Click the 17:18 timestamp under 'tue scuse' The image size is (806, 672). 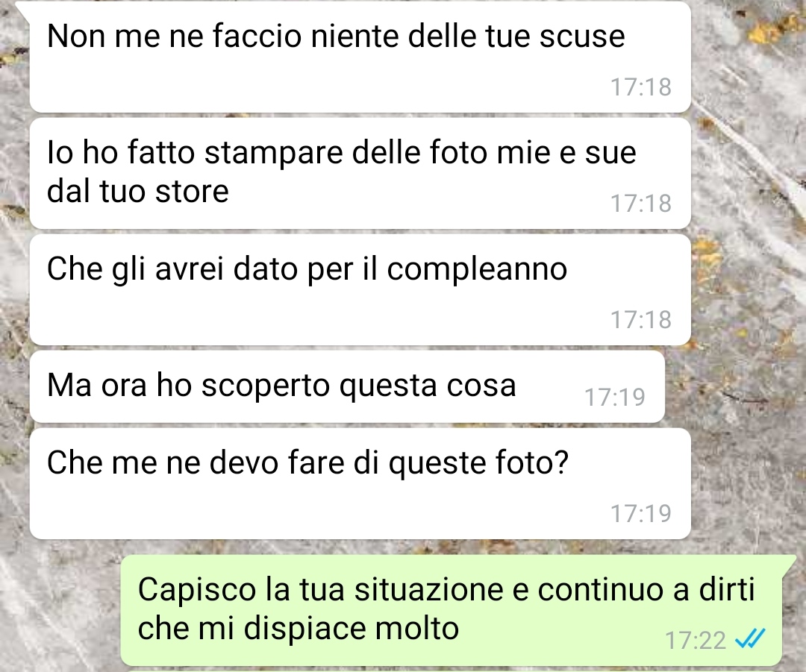641,87
